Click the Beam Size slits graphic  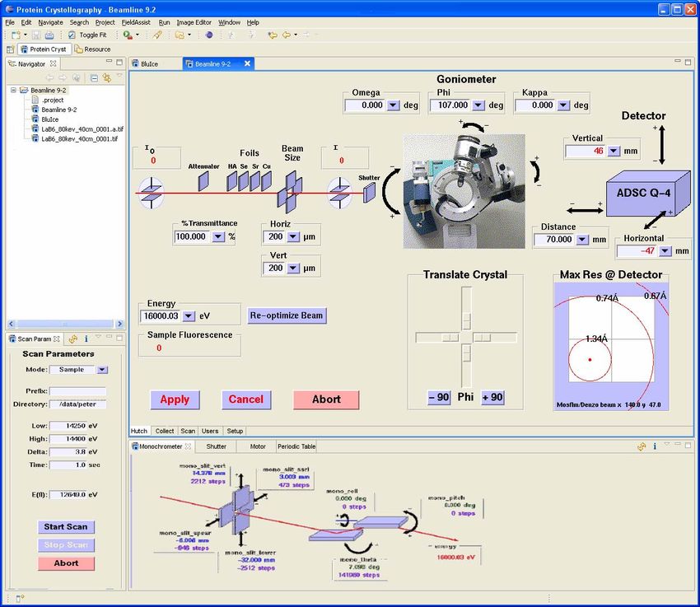pyautogui.click(x=290, y=192)
